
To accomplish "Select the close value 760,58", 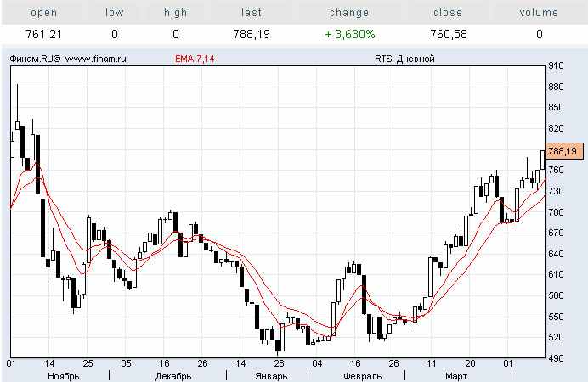I will (x=449, y=35).
